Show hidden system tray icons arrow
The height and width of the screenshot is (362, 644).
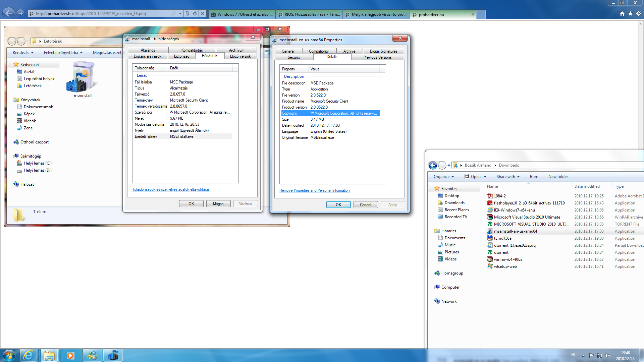(583, 356)
